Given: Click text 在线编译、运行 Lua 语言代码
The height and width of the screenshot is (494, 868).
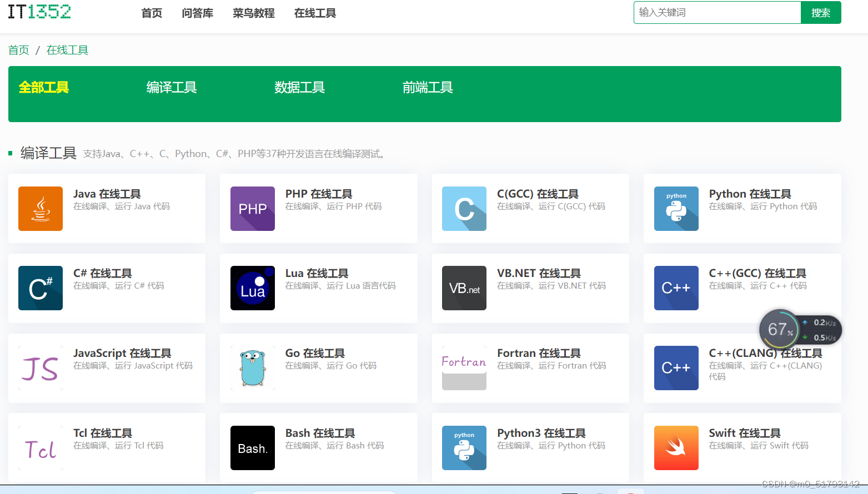Looking at the screenshot, I should pos(340,286).
